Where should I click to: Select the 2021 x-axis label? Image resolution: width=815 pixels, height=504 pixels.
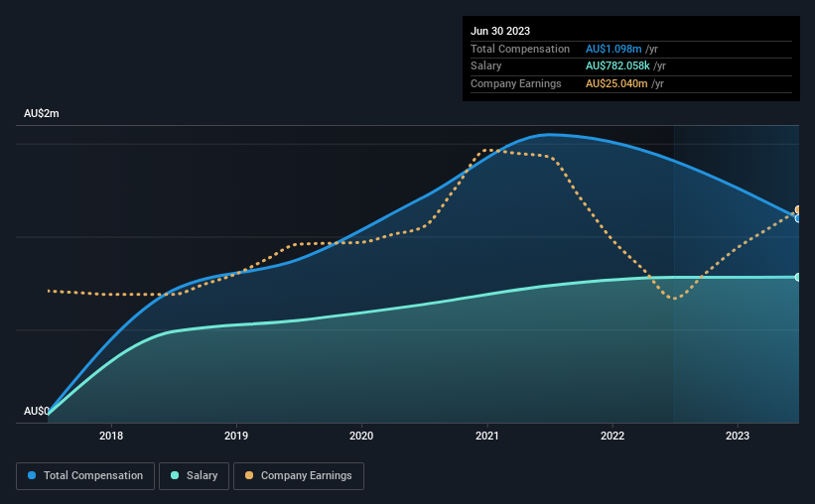[487, 436]
